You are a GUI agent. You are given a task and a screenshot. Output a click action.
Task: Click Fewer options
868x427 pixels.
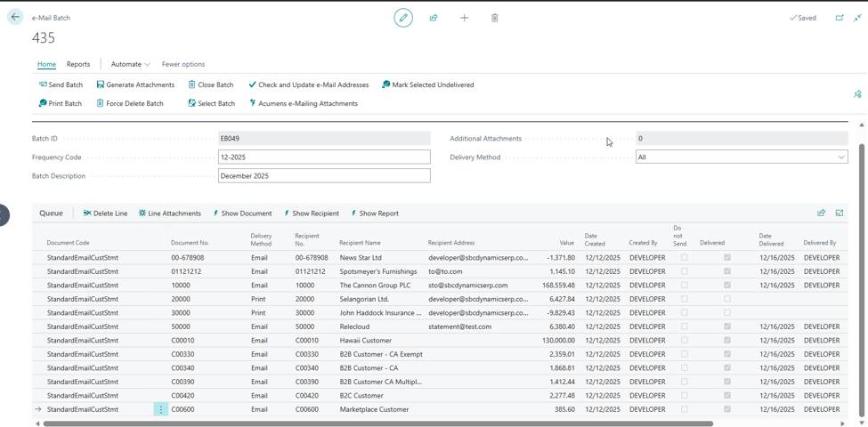tap(183, 64)
